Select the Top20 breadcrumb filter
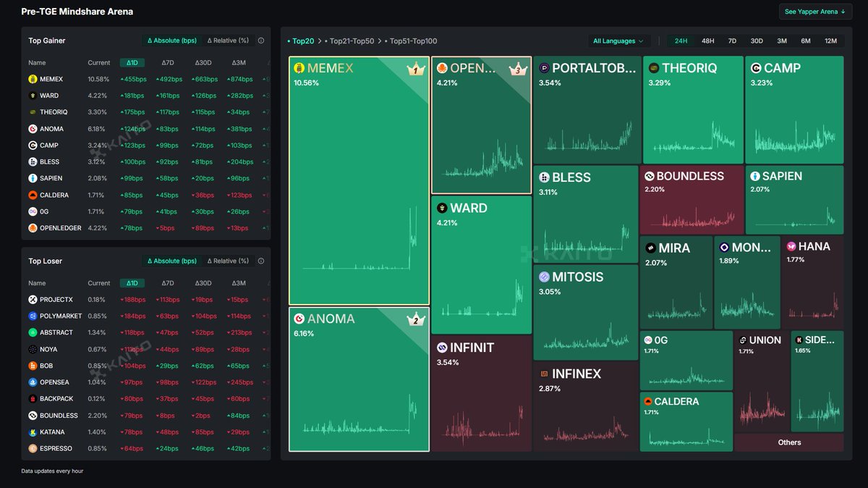The height and width of the screenshot is (488, 868). click(302, 41)
